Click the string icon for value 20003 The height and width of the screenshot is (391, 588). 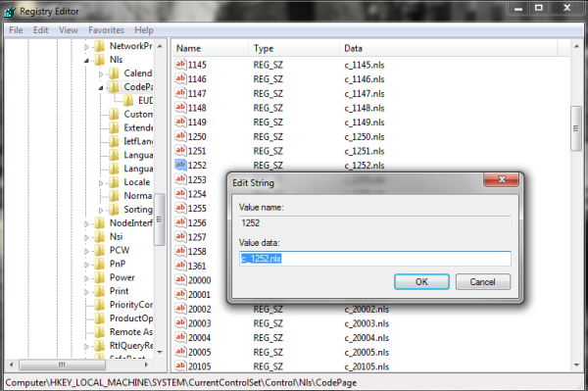[180, 323]
